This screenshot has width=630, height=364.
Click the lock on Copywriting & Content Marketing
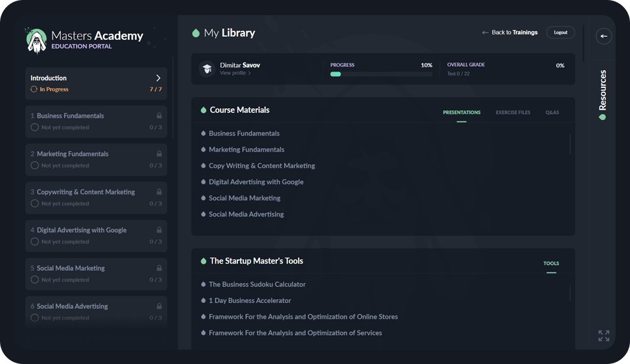[x=159, y=192]
